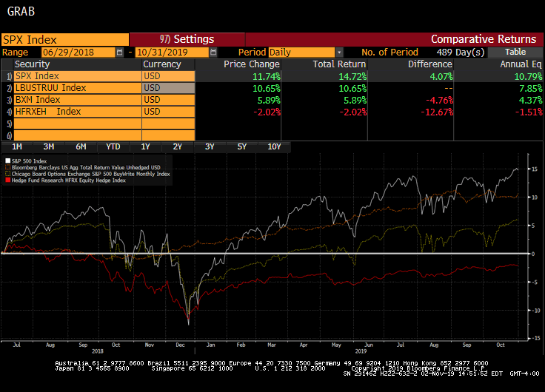This screenshot has height=392, width=545.
Task: Select the 1M range tab
Action: [x=17, y=147]
